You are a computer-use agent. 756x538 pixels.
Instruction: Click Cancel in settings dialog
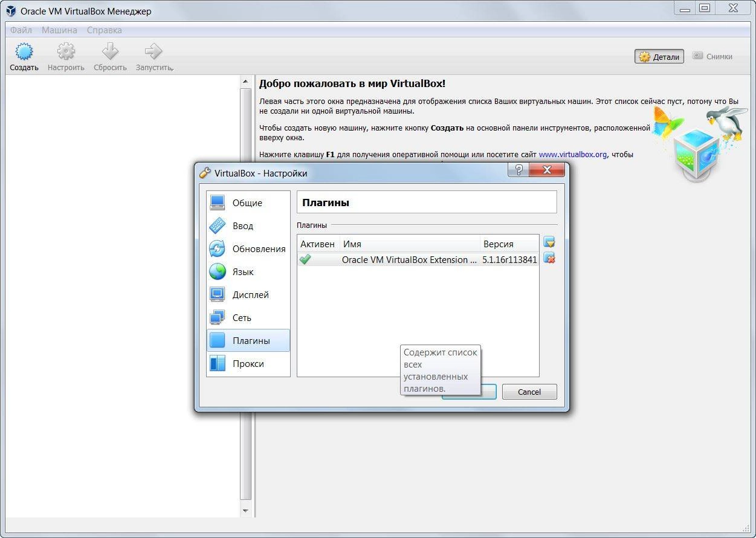pyautogui.click(x=529, y=392)
